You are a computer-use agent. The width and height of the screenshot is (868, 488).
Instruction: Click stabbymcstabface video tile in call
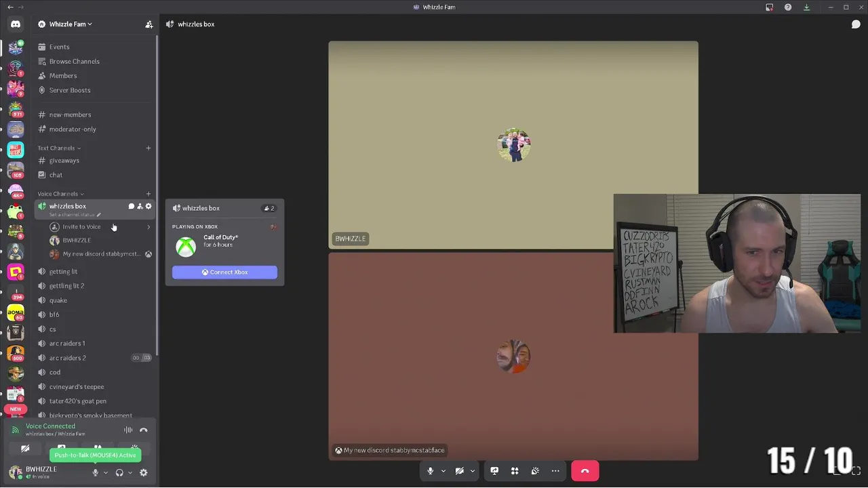pos(513,357)
